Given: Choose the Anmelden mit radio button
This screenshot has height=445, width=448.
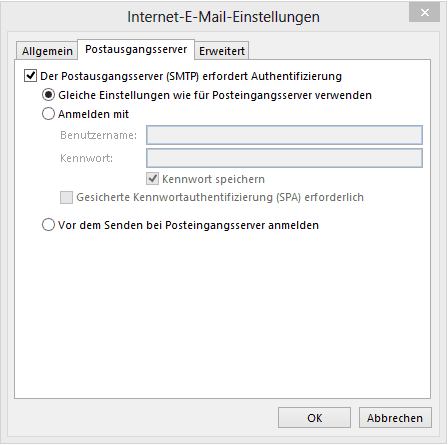Looking at the screenshot, I should [x=48, y=114].
